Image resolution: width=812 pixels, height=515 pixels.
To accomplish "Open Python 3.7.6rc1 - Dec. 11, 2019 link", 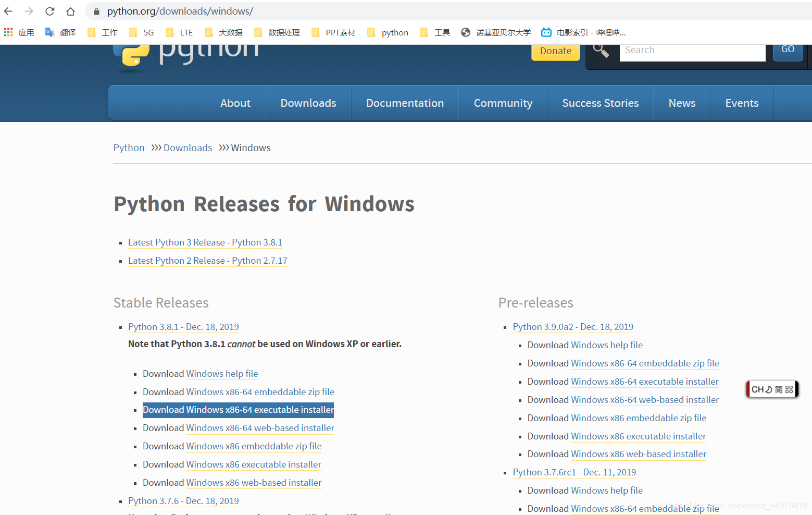I will [x=574, y=472].
